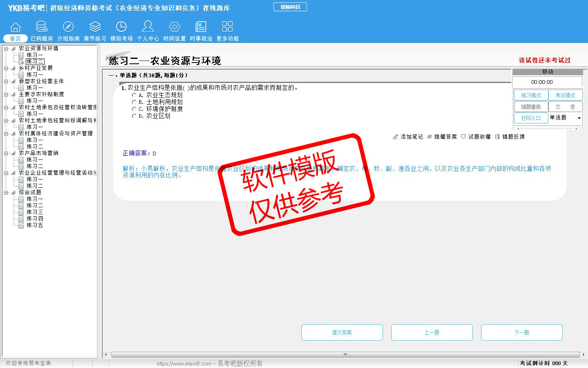Go to next question with 下一题
Viewport: 588px width, 368px height.
(521, 332)
